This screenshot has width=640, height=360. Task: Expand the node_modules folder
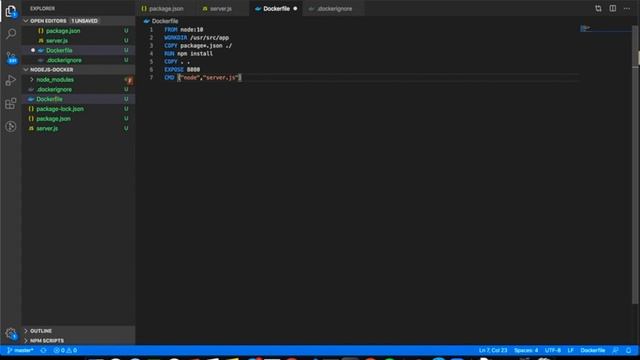coord(32,80)
